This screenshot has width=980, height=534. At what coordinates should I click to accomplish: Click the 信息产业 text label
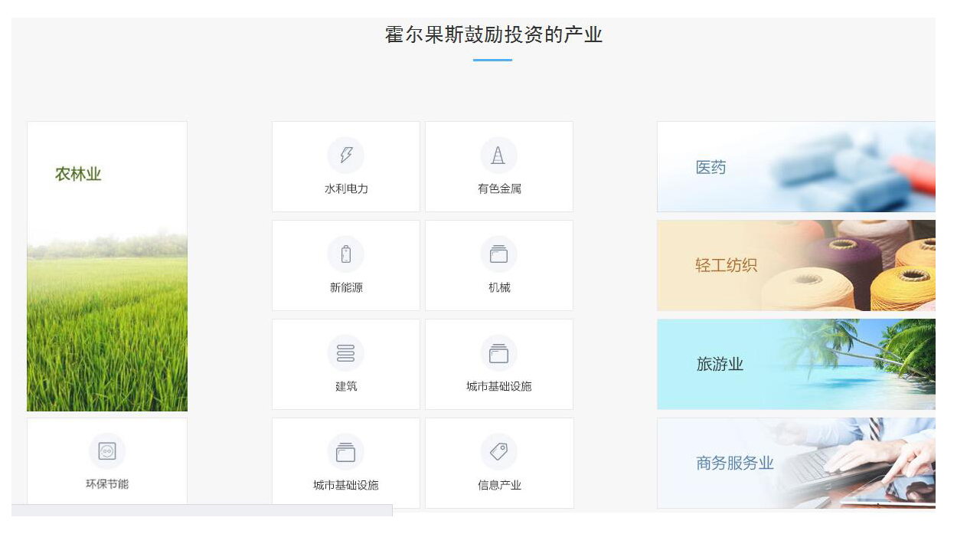click(x=499, y=485)
